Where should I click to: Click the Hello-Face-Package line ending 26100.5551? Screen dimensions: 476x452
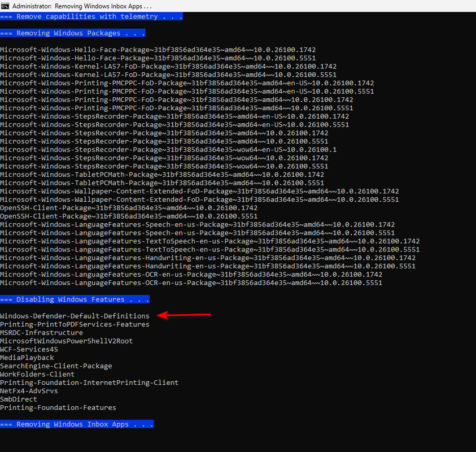coord(158,58)
